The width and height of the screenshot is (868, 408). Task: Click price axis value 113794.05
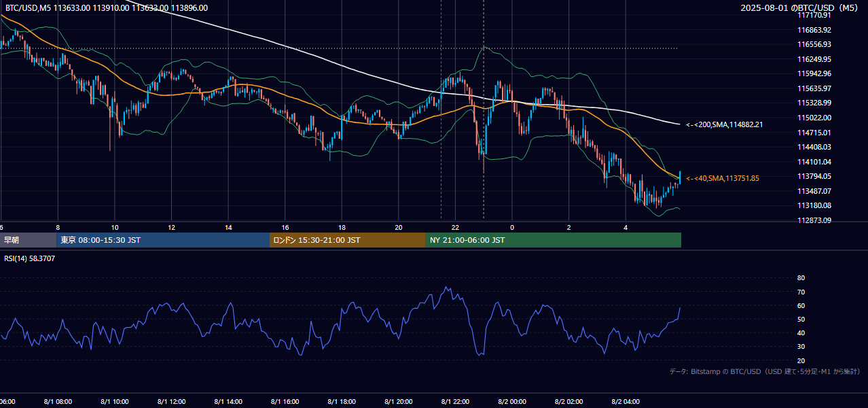point(814,176)
